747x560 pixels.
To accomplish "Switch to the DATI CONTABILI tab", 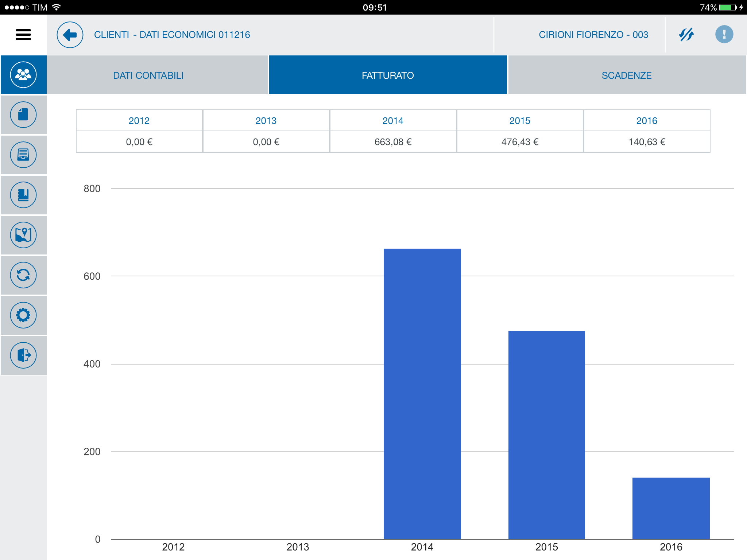I will (x=148, y=75).
